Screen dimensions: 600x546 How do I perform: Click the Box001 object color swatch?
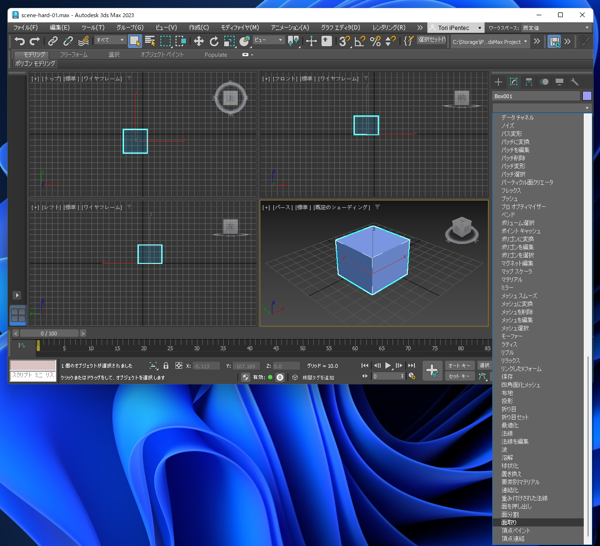pos(587,96)
